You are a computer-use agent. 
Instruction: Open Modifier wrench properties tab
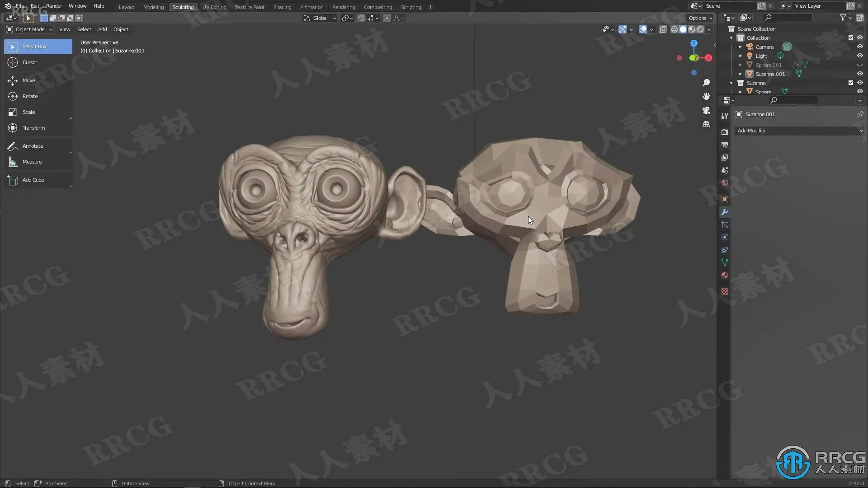pyautogui.click(x=725, y=212)
